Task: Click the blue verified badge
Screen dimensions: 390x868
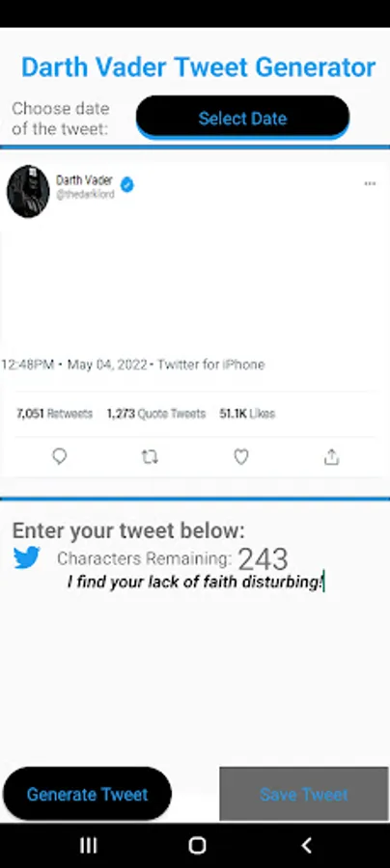Action: 126,184
